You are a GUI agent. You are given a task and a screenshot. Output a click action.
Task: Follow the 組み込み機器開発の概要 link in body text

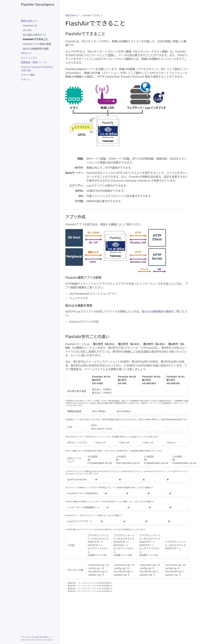point(156,311)
